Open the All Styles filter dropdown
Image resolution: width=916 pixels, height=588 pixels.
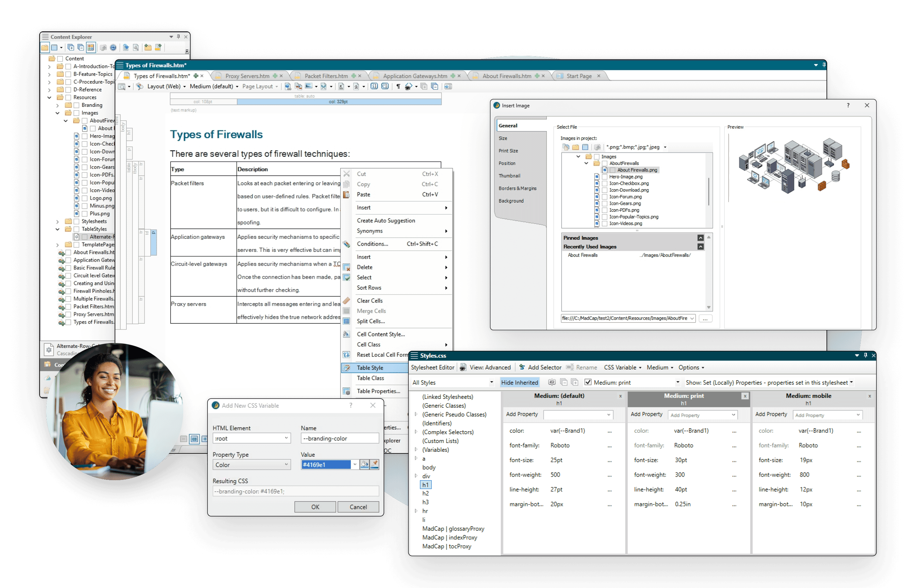coord(491,382)
